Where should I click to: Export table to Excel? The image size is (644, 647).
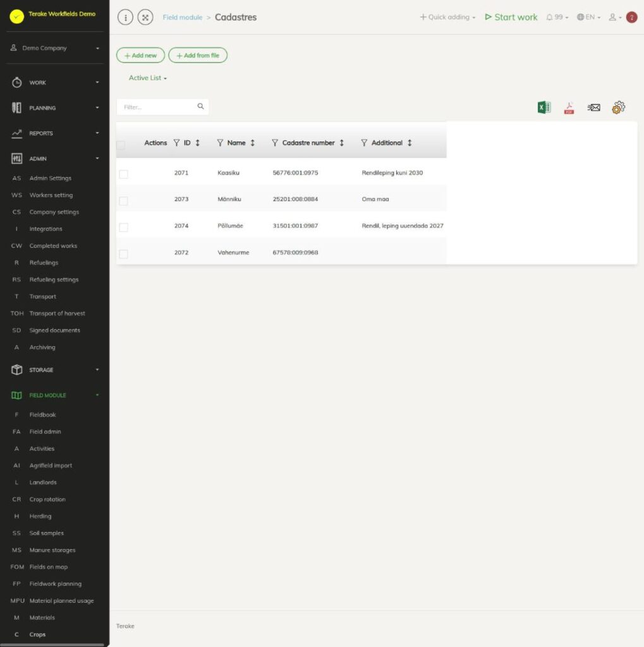tap(544, 107)
